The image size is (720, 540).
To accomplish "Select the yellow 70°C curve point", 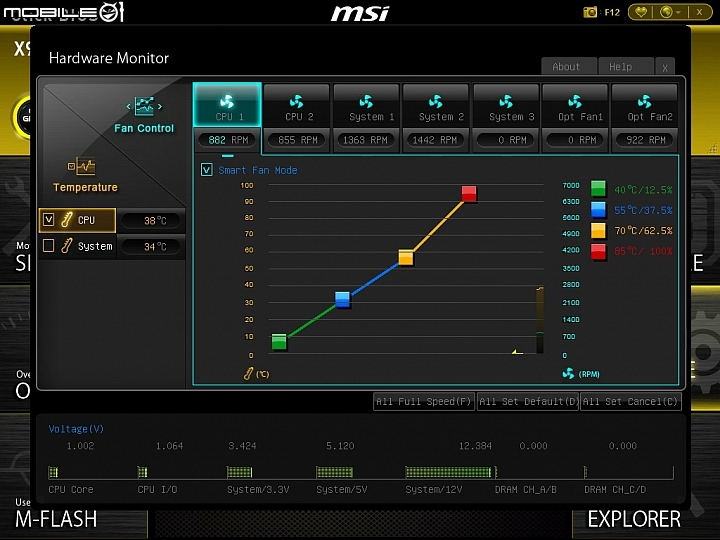I will 406,258.
